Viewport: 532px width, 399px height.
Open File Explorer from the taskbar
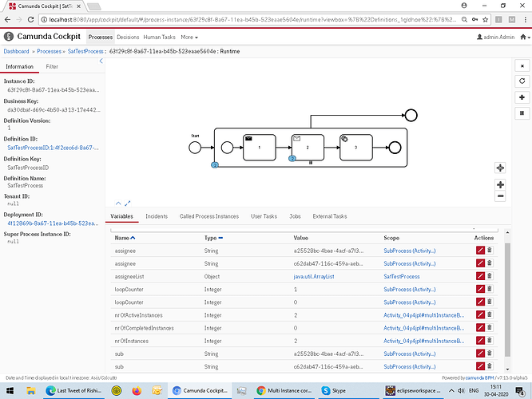31,391
